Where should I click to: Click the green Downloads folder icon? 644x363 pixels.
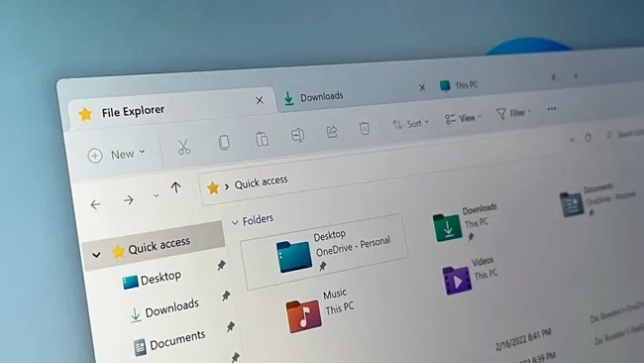[447, 228]
